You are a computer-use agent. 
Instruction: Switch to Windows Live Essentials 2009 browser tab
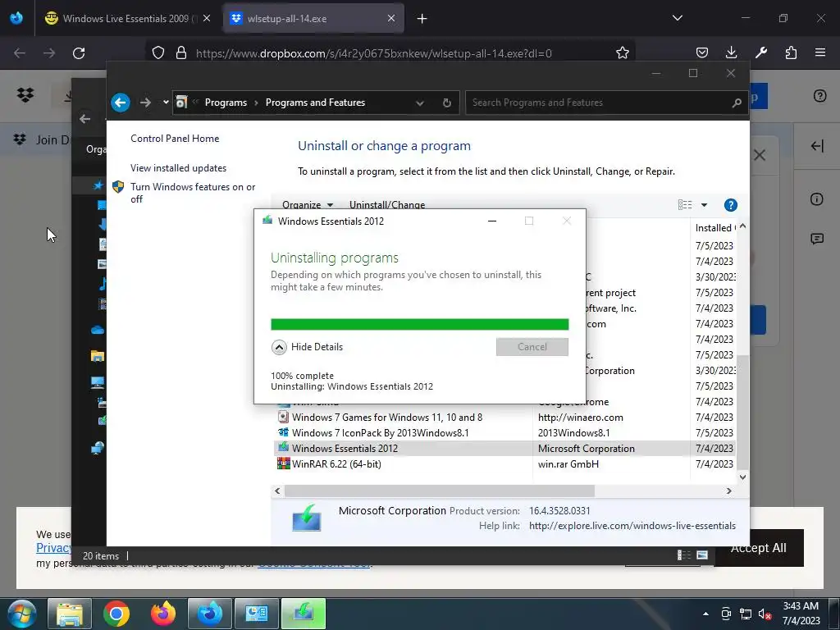coord(126,18)
